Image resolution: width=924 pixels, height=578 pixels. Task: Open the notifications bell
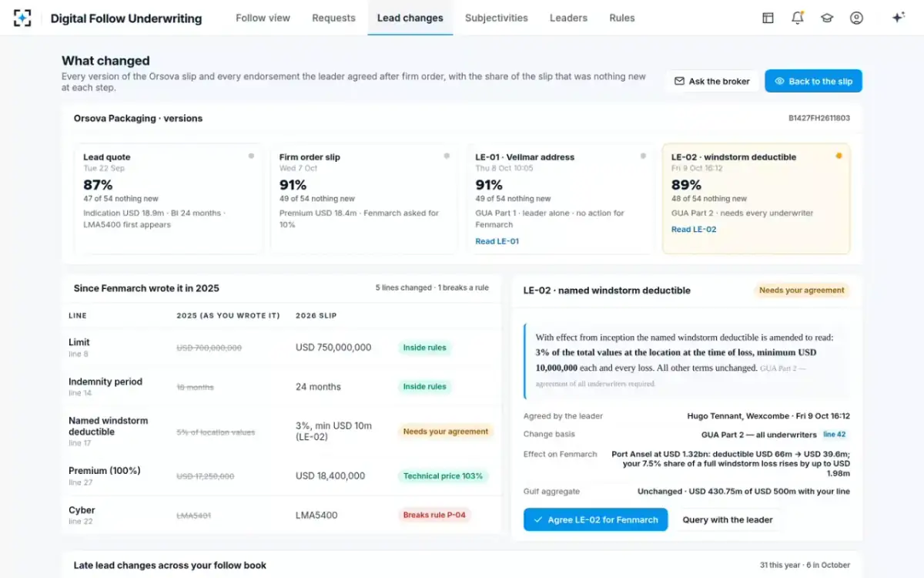tap(798, 18)
